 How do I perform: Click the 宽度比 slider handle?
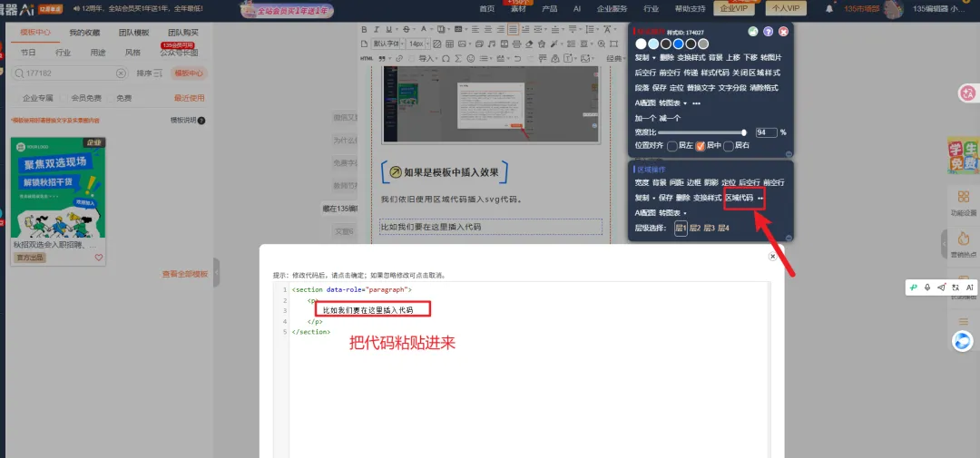click(744, 132)
